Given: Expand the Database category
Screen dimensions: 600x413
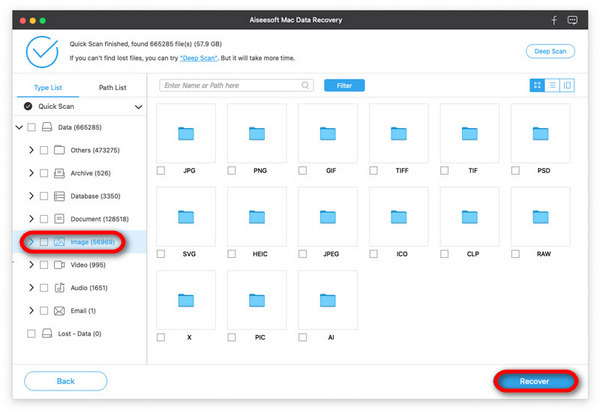Looking at the screenshot, I should coord(31,196).
